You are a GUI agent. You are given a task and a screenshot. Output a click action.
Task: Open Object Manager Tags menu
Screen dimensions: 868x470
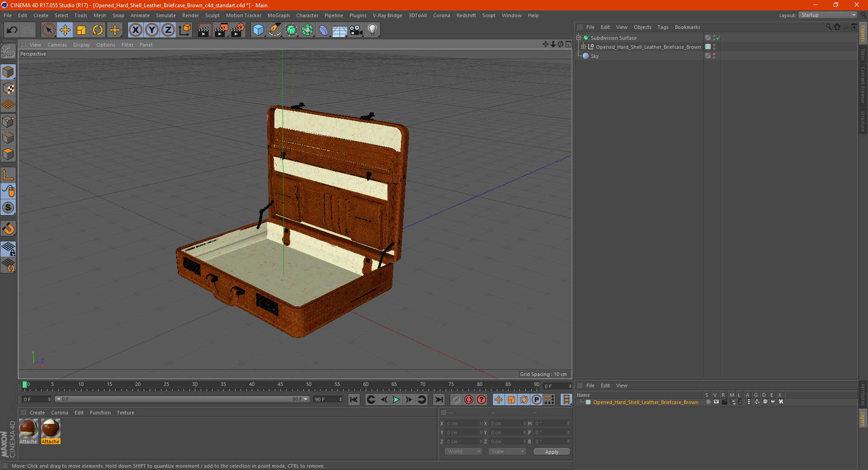coord(663,27)
